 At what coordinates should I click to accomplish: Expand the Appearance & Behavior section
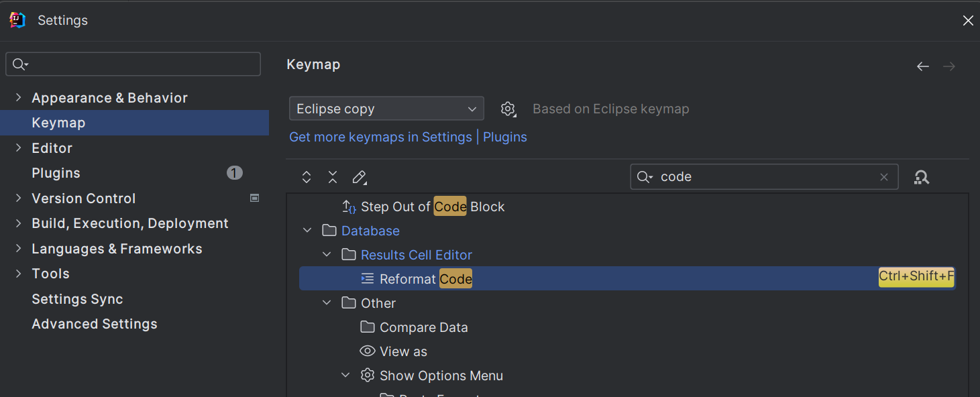[x=18, y=98]
